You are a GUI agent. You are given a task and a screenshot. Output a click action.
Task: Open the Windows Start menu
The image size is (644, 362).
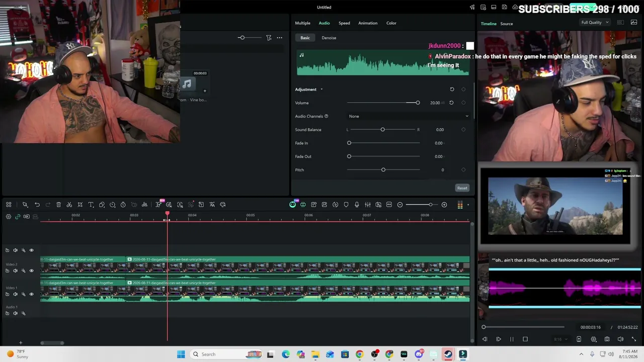point(181,354)
